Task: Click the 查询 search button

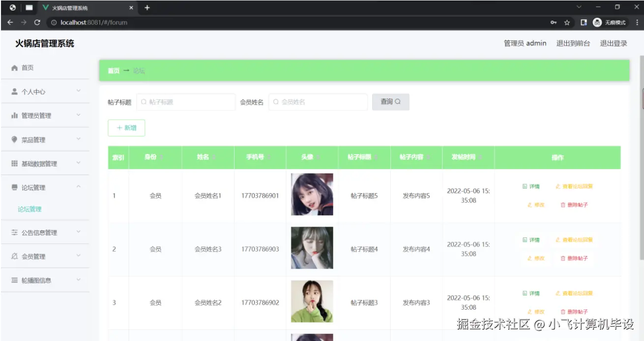Action: [x=391, y=102]
